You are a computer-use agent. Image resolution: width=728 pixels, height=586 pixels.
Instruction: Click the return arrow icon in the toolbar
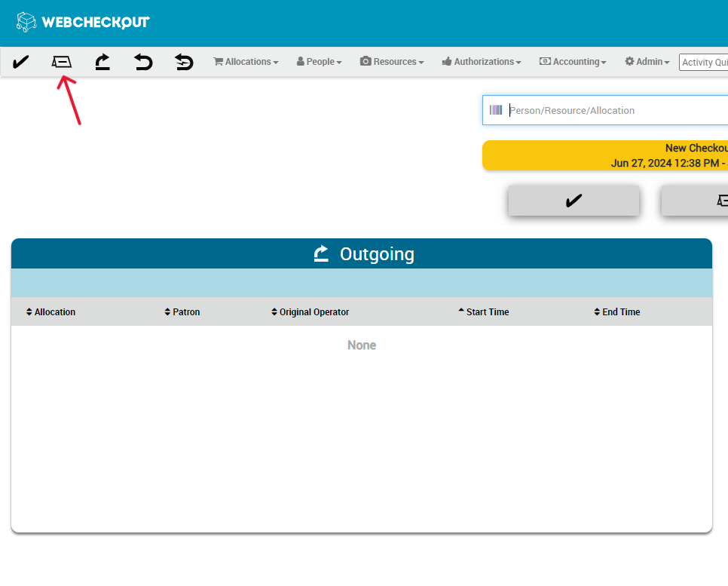(x=143, y=62)
